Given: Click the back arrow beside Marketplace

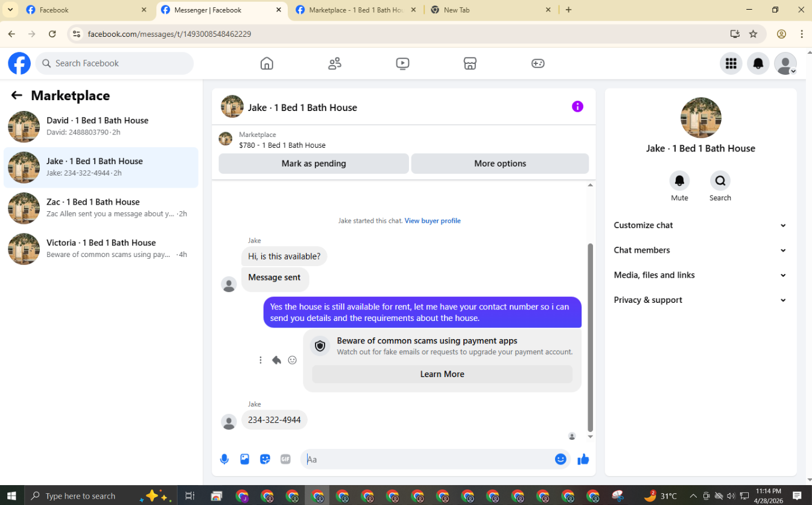Looking at the screenshot, I should tap(17, 95).
